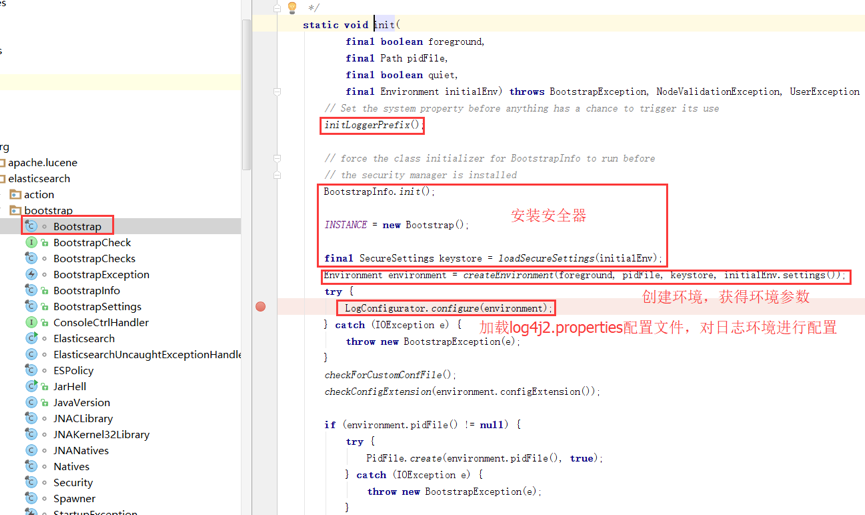This screenshot has width=865, height=515.
Task: Click the init method name
Action: (385, 25)
